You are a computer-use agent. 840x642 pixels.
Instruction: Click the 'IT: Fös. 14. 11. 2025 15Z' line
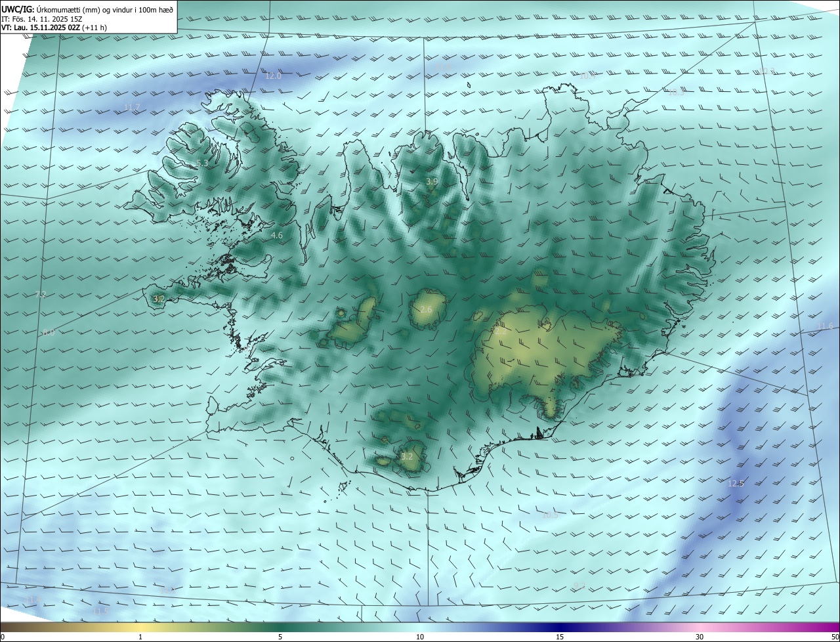point(42,19)
